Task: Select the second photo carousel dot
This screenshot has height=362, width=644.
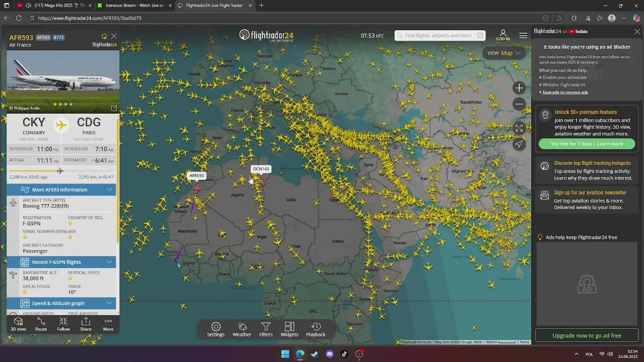Action: (60, 105)
